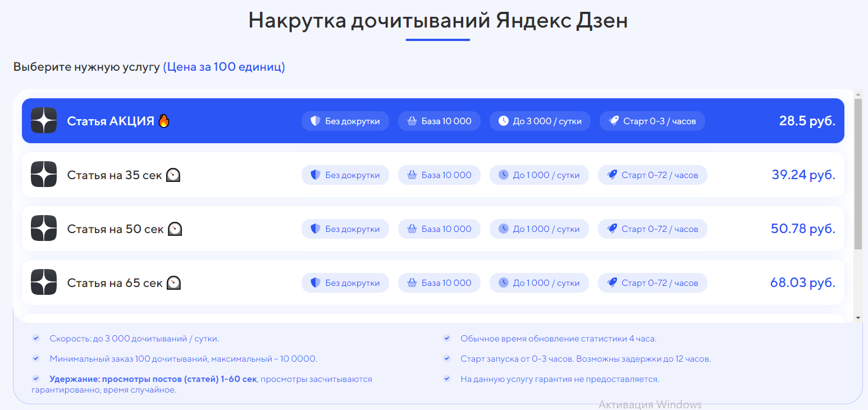Click the 50.78 руб. price

[x=803, y=229]
